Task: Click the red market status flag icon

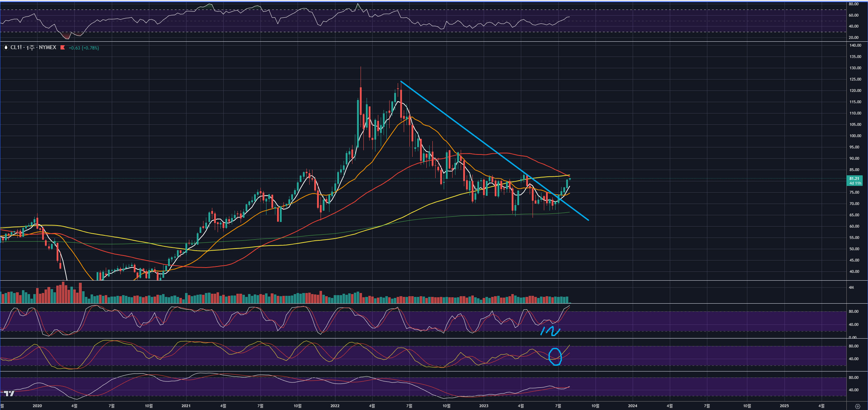Action: click(x=63, y=47)
